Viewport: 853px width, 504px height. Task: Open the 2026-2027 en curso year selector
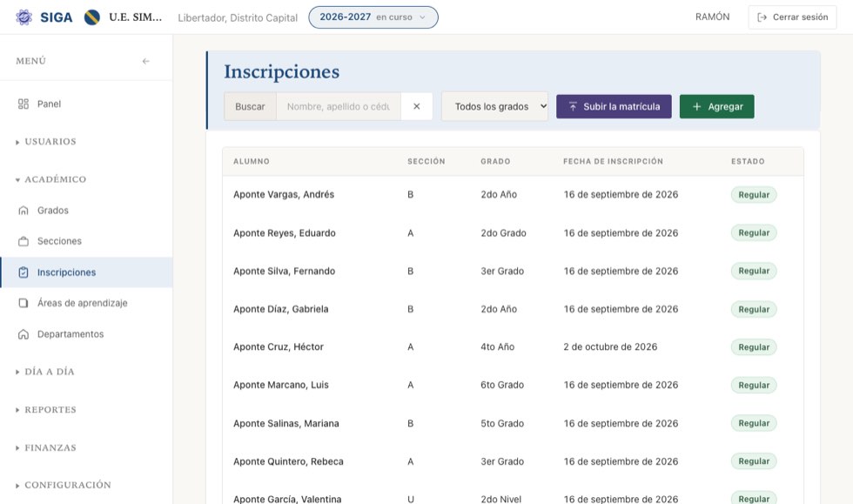point(373,17)
